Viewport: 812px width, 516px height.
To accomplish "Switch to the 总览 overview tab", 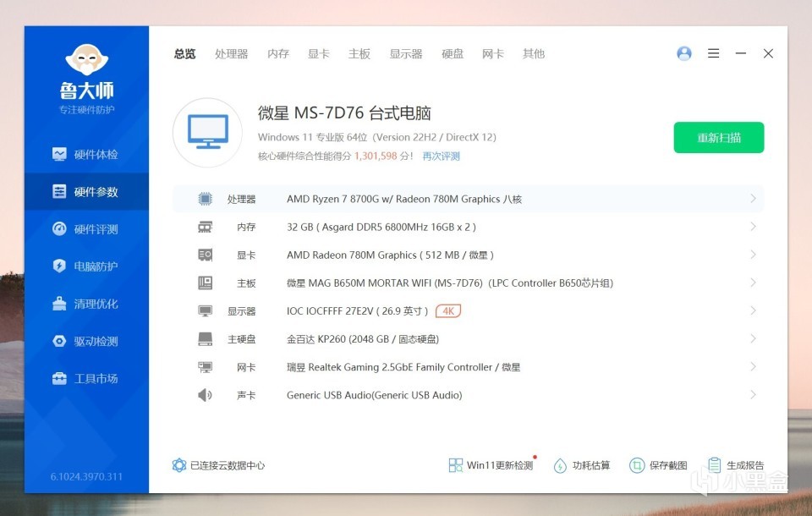I will point(185,54).
